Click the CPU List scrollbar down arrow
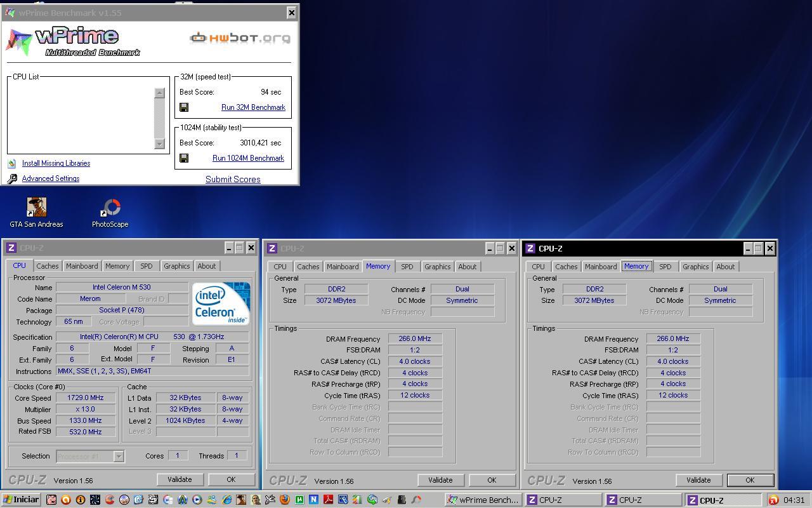 160,144
